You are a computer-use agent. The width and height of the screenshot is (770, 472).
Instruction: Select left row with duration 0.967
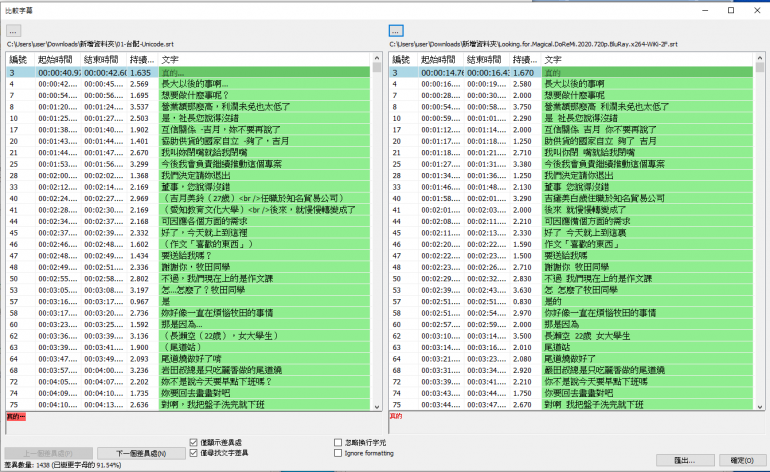coord(188,302)
